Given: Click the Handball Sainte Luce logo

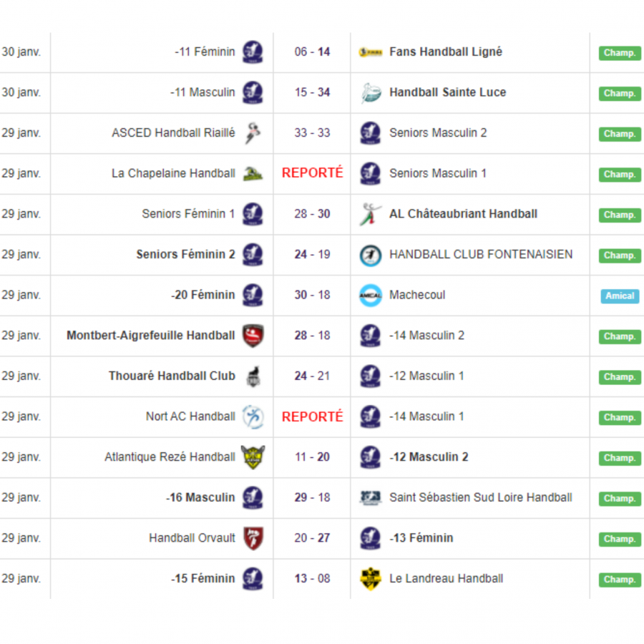Looking at the screenshot, I should [370, 93].
